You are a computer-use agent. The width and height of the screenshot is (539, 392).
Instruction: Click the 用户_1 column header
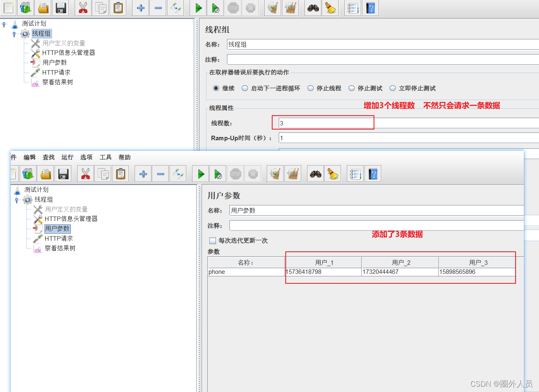pyautogui.click(x=323, y=262)
